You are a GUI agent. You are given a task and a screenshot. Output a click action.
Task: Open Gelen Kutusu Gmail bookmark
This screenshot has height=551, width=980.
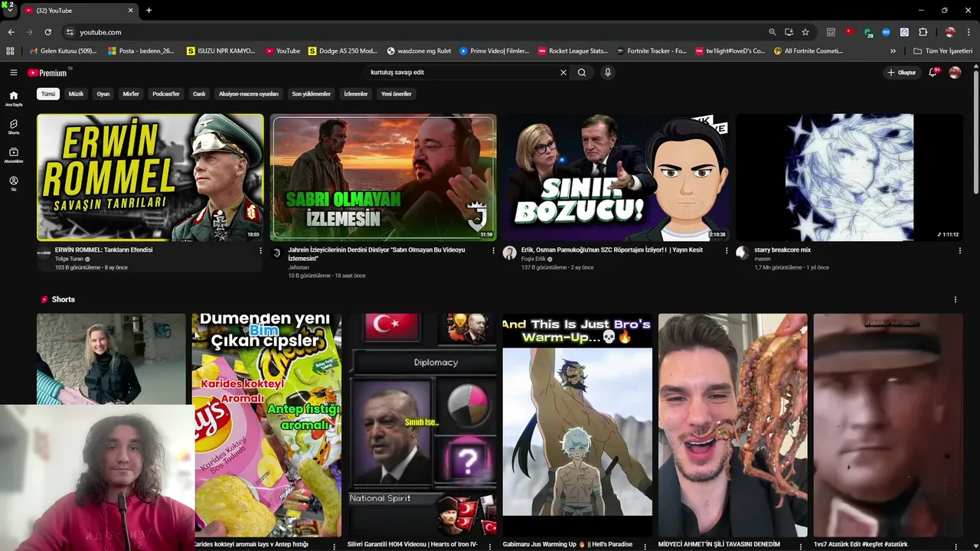[63, 51]
